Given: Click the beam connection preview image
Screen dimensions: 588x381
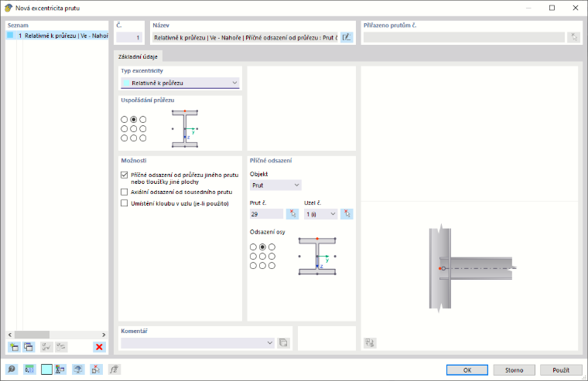Looking at the screenshot, I should click(x=473, y=268).
